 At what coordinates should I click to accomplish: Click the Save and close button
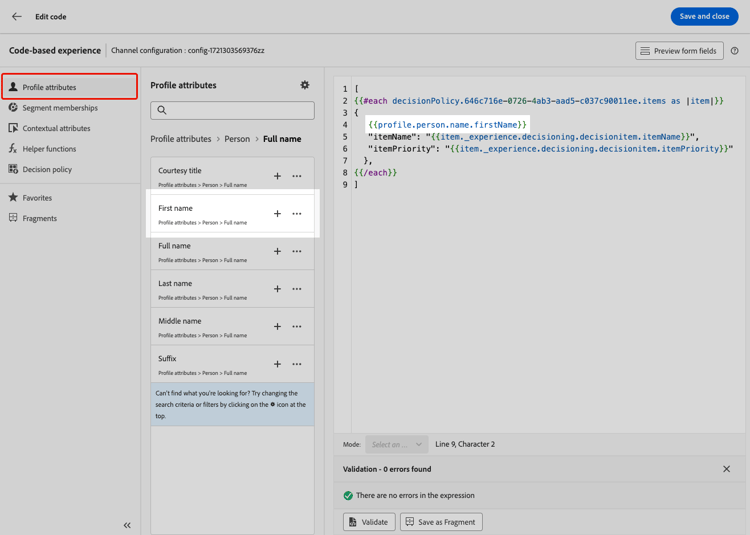(x=704, y=17)
